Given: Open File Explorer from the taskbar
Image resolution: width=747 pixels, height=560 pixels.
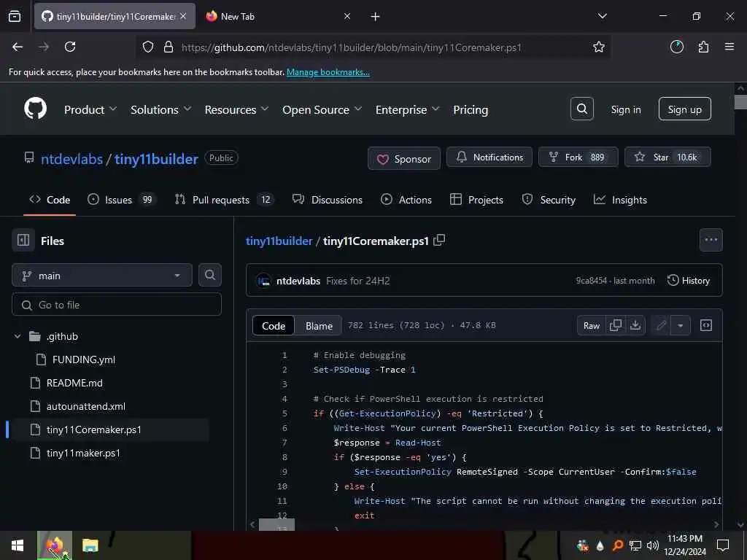Looking at the screenshot, I should [90, 545].
